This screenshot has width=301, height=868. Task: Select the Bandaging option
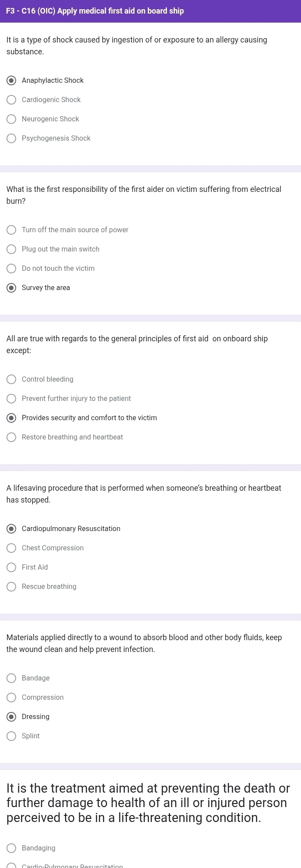(12, 848)
